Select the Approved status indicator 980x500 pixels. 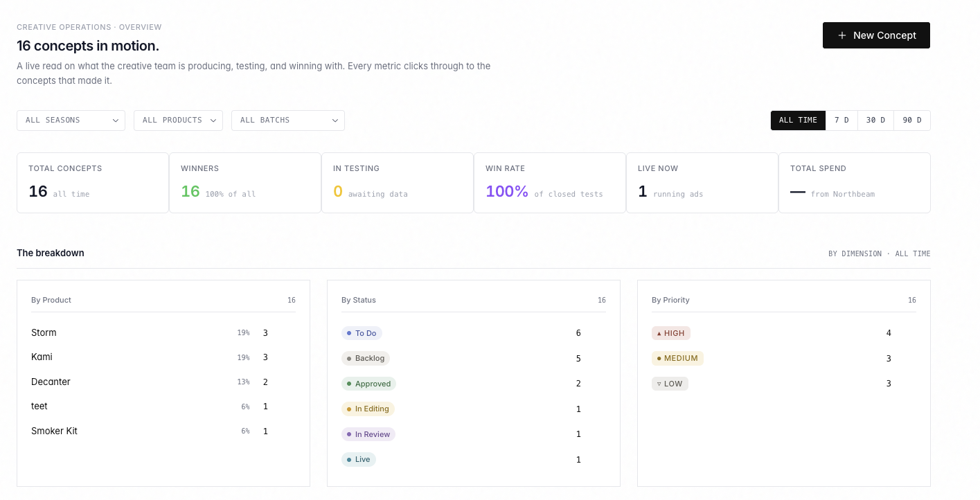(x=368, y=383)
